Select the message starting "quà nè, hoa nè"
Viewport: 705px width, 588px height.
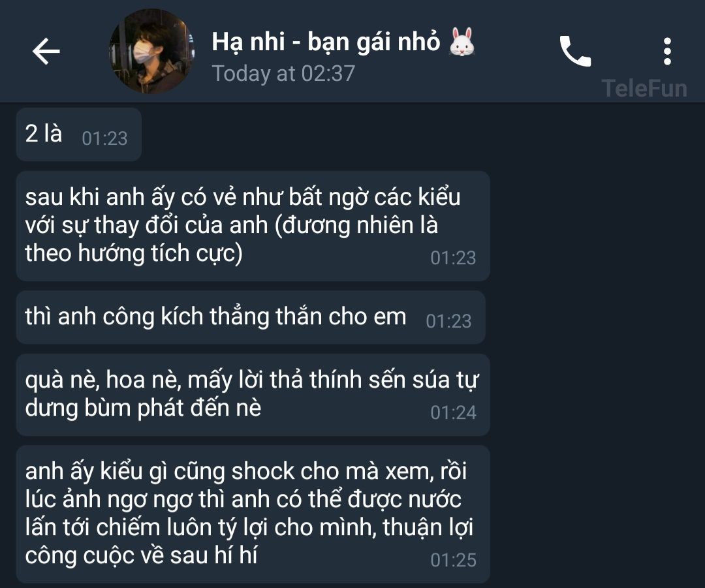click(253, 395)
